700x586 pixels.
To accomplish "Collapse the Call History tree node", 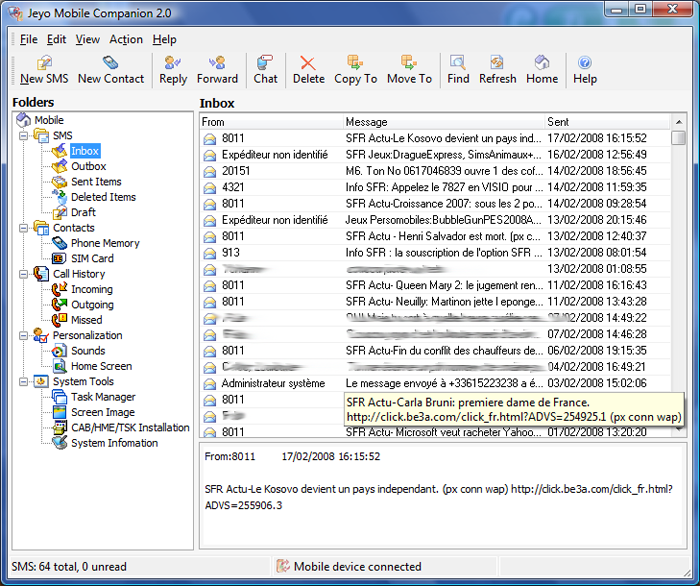I will [23, 274].
